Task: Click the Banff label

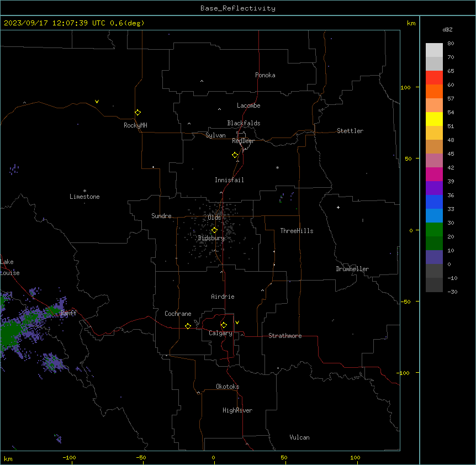Action: coord(68,313)
